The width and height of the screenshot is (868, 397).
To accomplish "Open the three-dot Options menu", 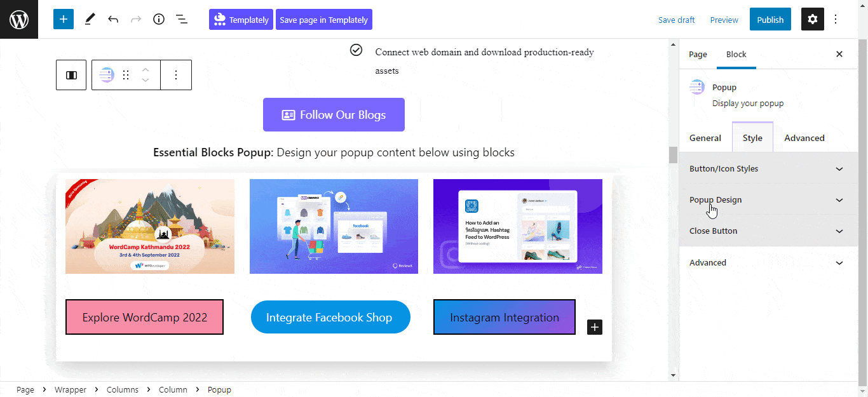I will point(836,19).
